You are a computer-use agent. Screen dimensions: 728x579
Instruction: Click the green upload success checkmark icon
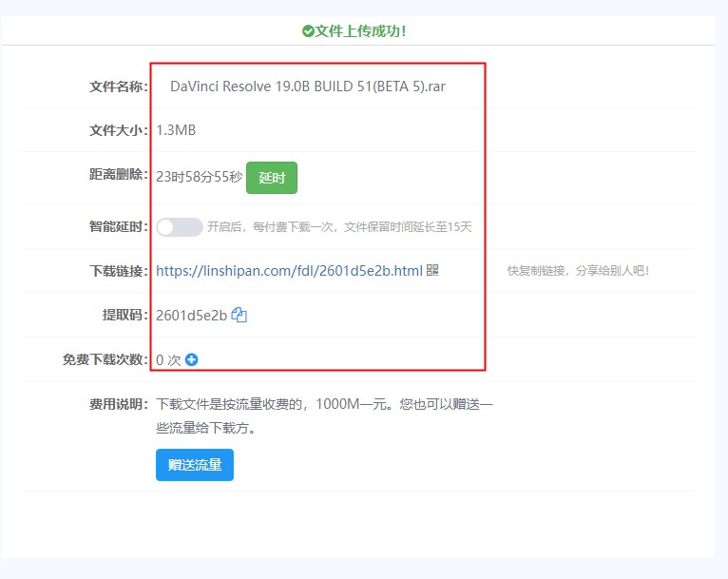coord(308,31)
